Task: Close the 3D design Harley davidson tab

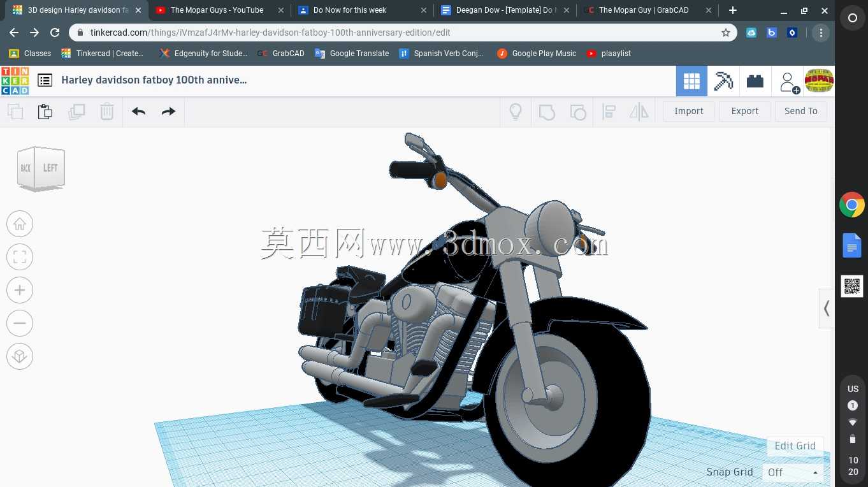Action: (138, 10)
